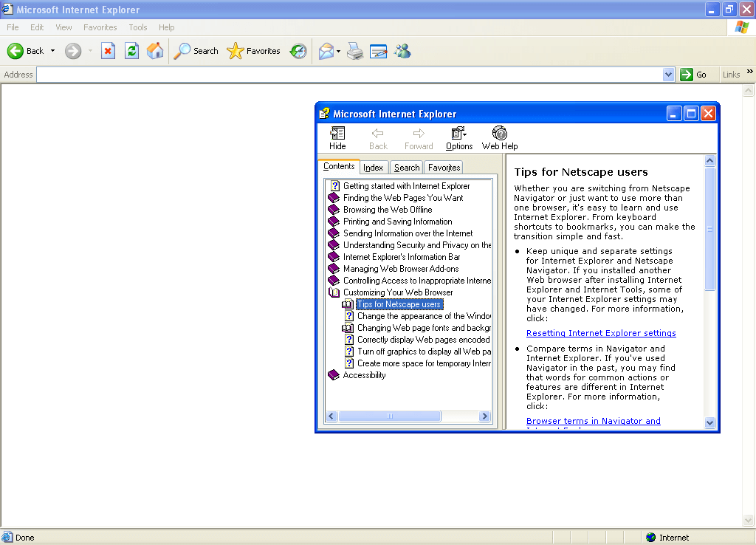The width and height of the screenshot is (756, 545).
Task: Click the Refresh page icon
Action: coord(131,51)
